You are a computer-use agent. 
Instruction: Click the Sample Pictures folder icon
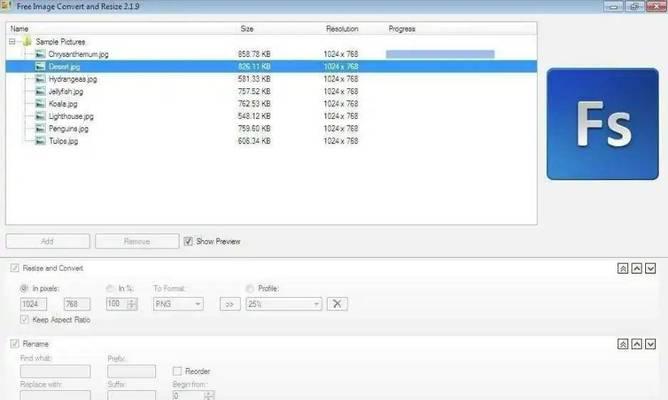(x=27, y=41)
